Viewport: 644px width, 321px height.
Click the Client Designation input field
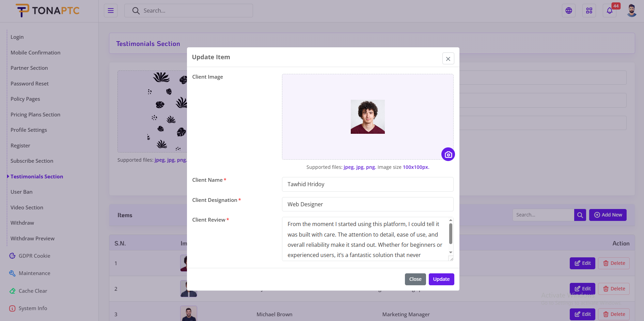click(x=368, y=204)
